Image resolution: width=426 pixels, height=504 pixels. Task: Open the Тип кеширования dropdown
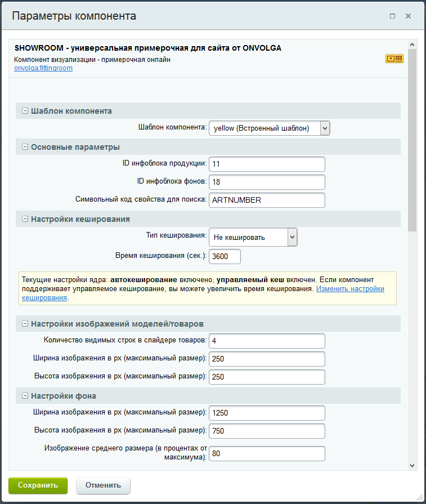point(253,238)
